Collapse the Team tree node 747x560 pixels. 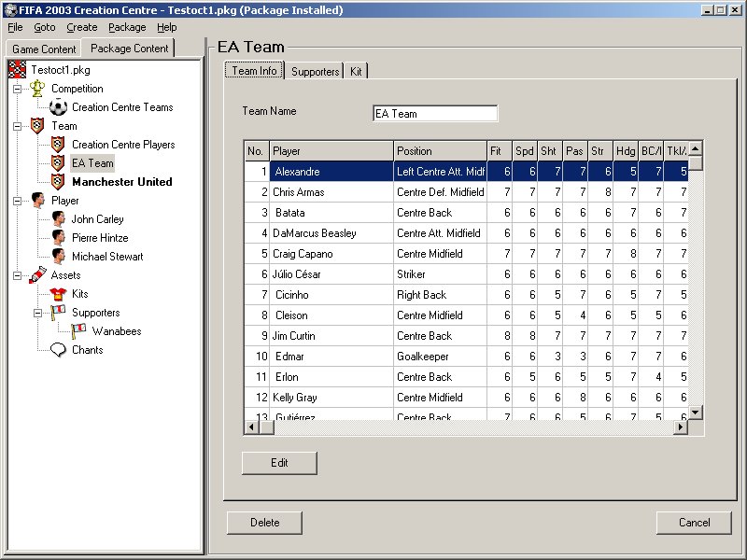point(17,126)
